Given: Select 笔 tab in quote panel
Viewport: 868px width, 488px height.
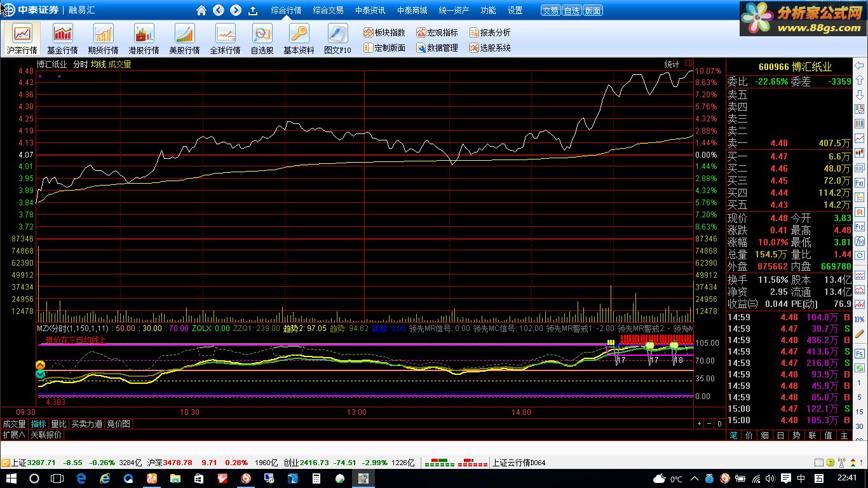Looking at the screenshot, I should tap(733, 435).
